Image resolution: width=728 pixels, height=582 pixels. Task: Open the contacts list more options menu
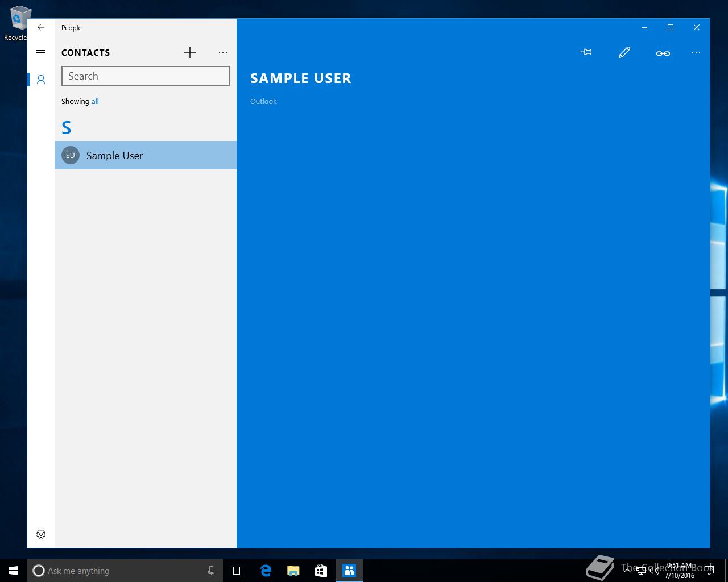click(x=223, y=53)
